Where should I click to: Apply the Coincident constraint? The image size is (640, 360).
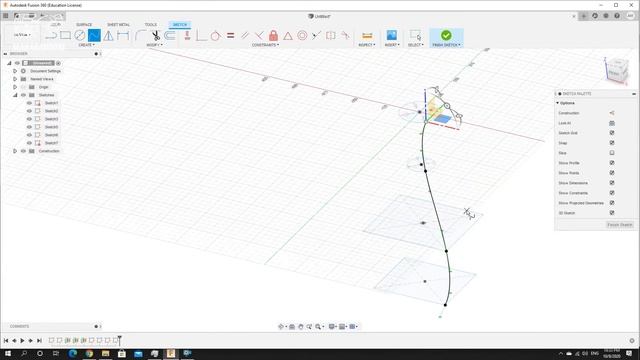pyautogui.click(x=201, y=36)
